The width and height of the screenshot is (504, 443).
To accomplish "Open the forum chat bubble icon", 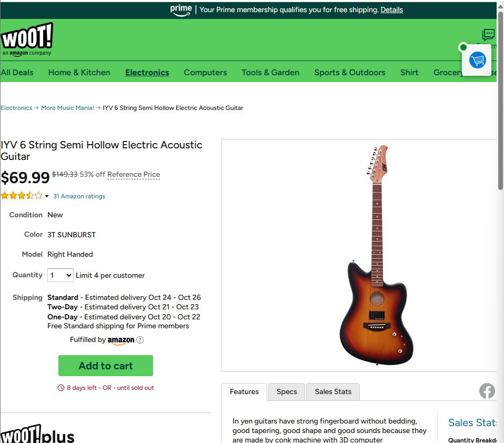I will tap(488, 34).
